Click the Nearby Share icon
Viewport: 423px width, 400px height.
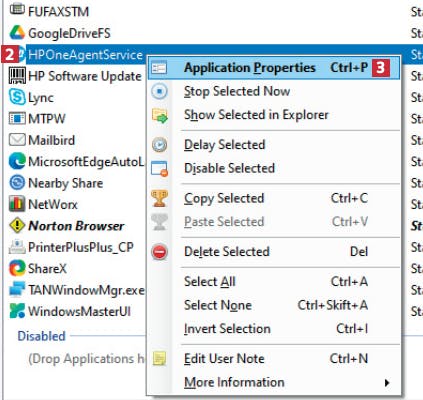coord(17,183)
